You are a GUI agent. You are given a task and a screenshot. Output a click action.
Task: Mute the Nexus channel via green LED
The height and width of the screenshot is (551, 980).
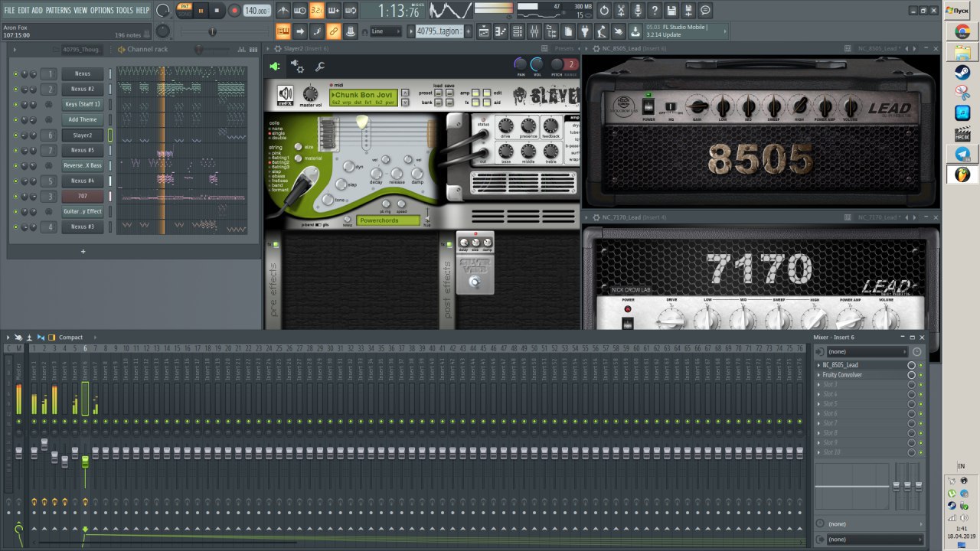[15, 74]
